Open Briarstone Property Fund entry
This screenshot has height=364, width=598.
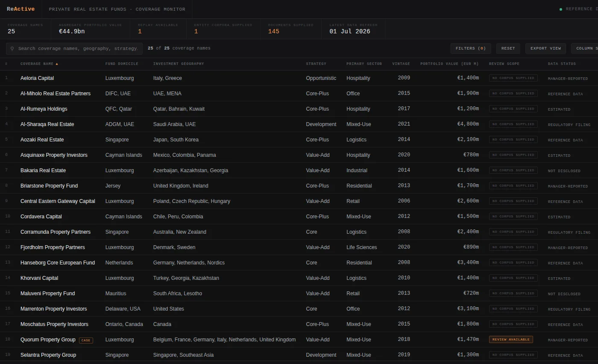click(x=49, y=186)
